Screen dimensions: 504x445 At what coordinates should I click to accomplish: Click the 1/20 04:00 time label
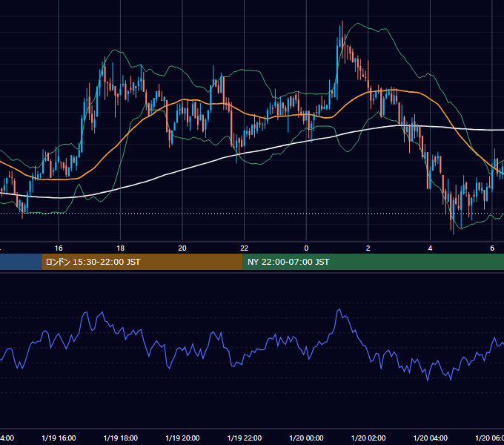click(431, 438)
